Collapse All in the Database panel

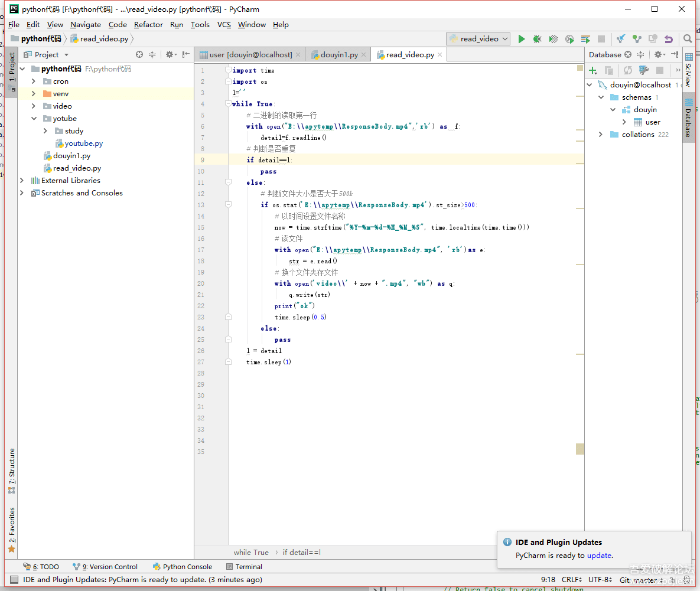pos(640,54)
